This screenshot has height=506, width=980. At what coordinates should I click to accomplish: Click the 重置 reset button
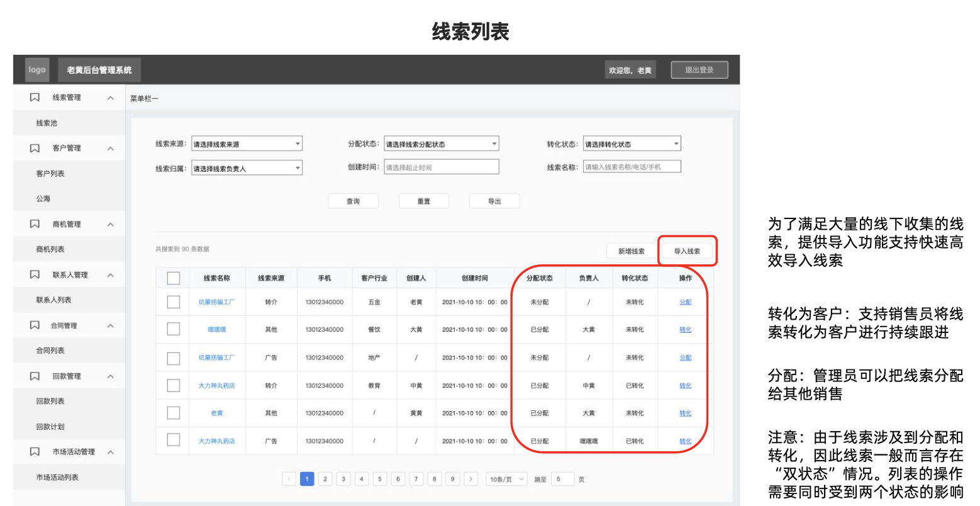pos(424,201)
